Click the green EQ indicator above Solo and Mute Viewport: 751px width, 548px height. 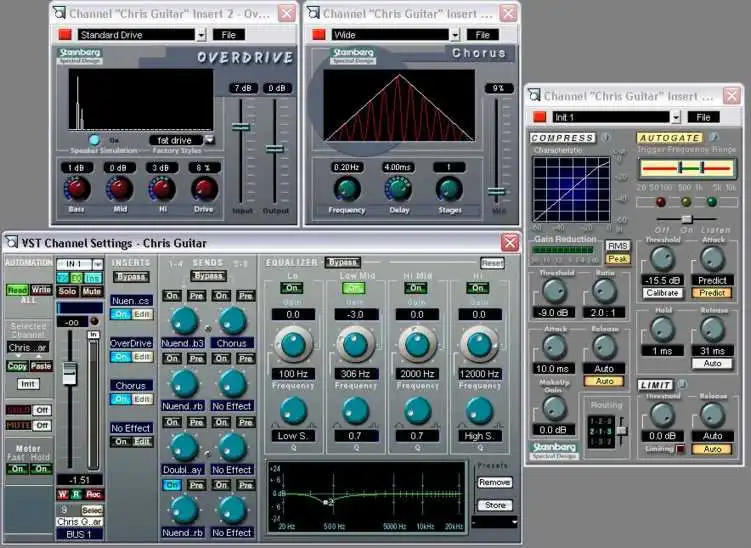point(77,278)
